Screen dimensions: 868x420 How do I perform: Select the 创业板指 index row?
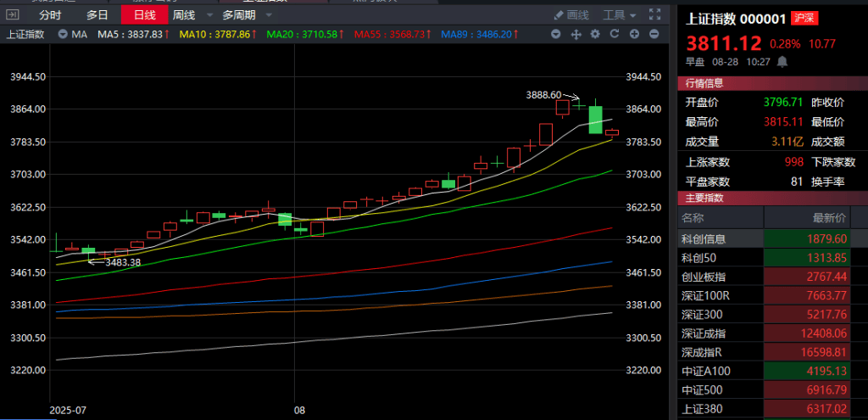point(773,277)
